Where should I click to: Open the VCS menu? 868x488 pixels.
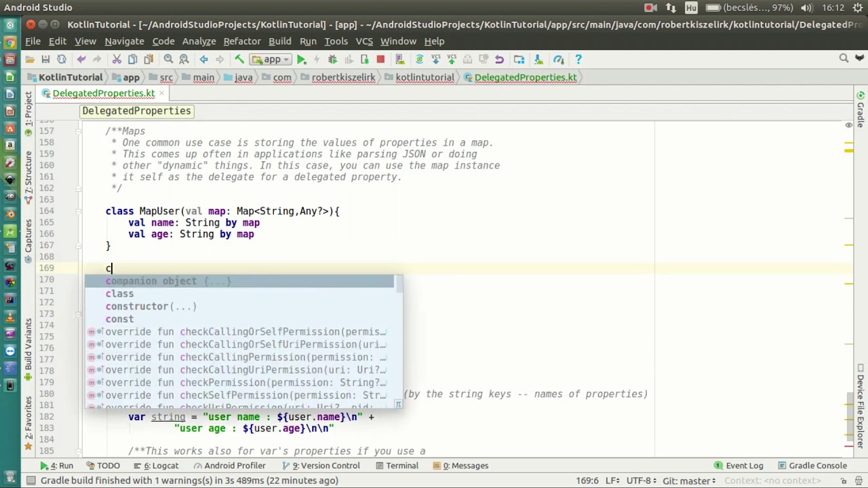coord(364,41)
